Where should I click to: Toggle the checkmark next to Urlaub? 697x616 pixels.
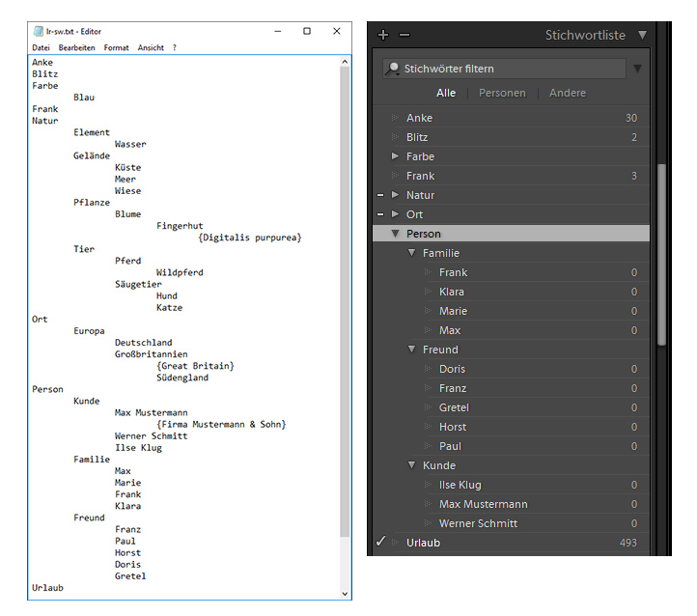[x=381, y=542]
